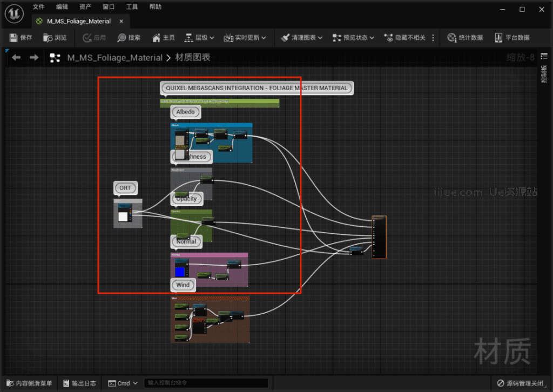Click the Search (搜索) magnifier icon
This screenshot has width=553, height=392.
[122, 38]
